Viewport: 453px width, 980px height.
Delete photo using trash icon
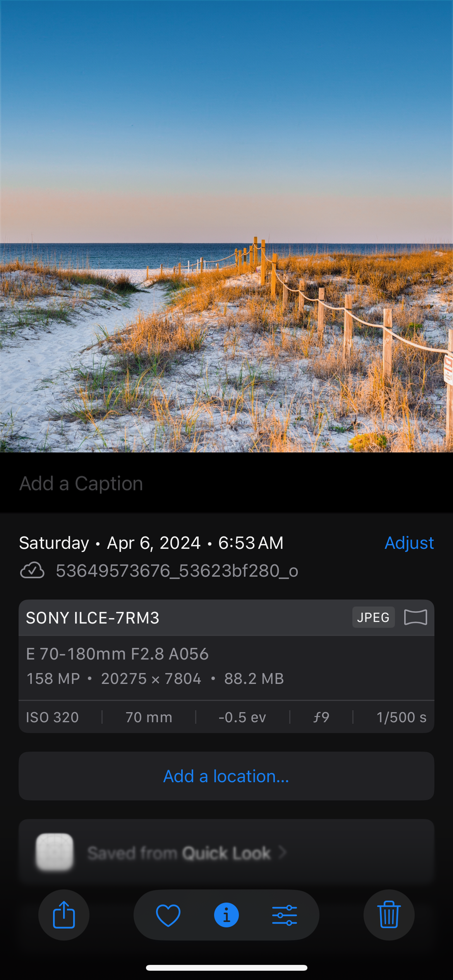pos(389,915)
